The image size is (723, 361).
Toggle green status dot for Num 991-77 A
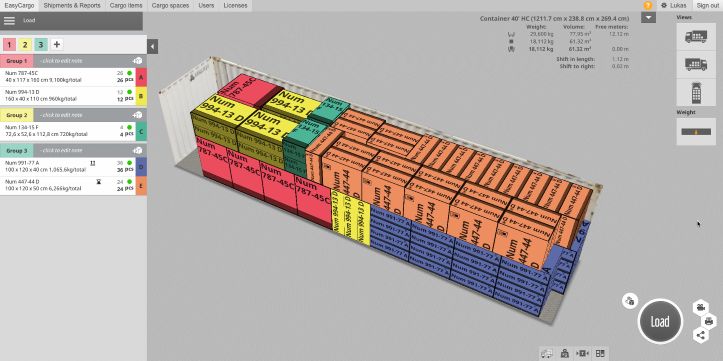[130, 163]
